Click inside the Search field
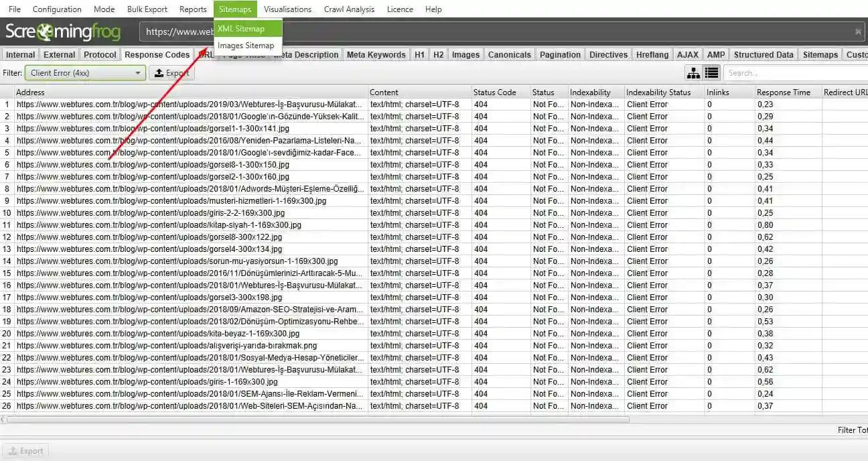 click(x=790, y=72)
